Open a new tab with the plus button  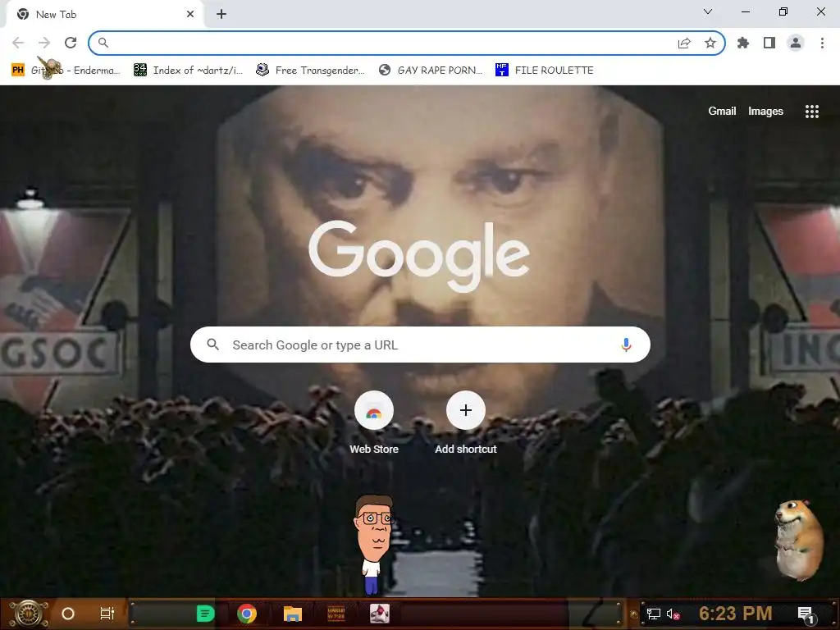(221, 15)
